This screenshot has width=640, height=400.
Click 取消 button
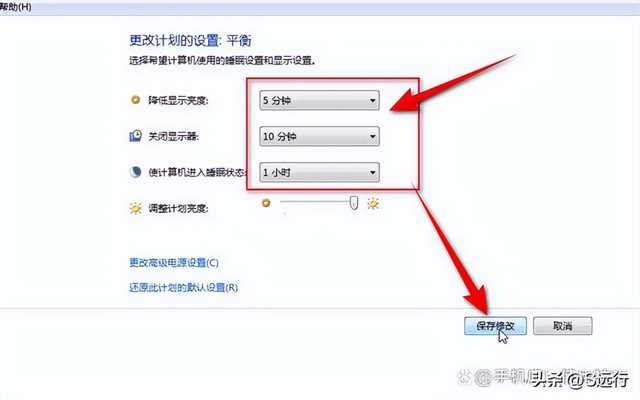pos(562,326)
